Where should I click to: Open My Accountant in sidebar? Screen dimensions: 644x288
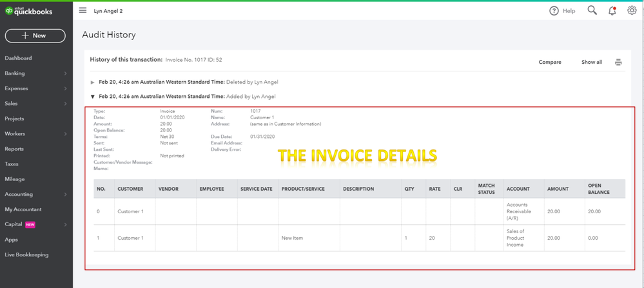(23, 209)
